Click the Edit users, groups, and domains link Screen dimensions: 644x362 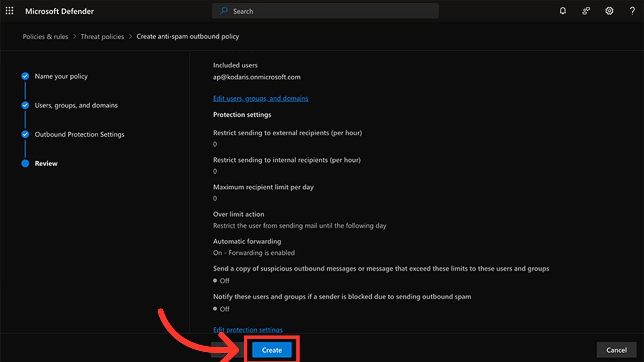click(261, 99)
